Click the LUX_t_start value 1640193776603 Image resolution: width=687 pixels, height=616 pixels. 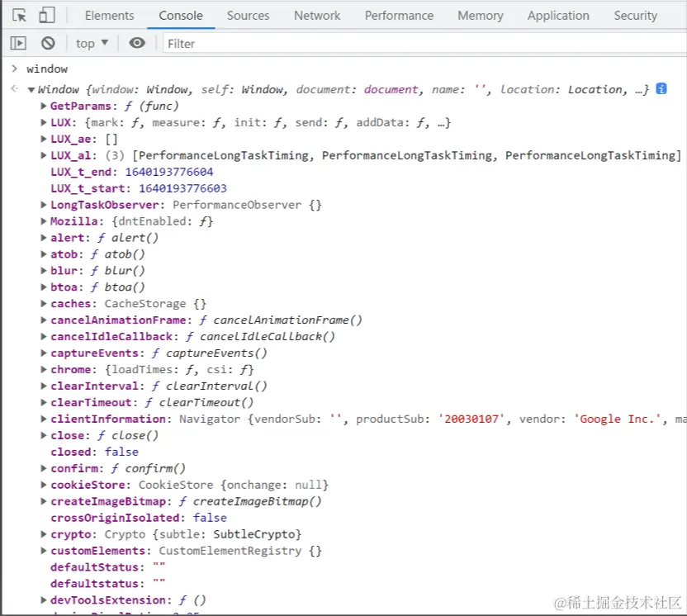coord(182,188)
